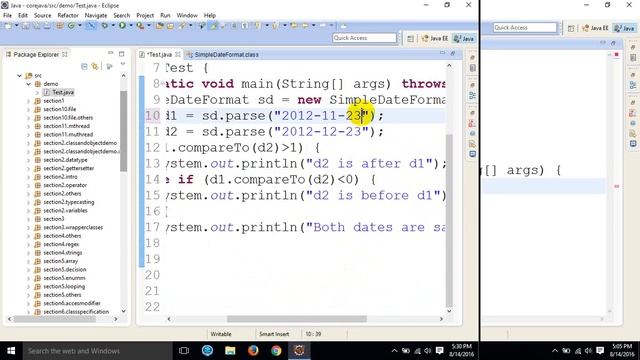Image resolution: width=640 pixels, height=360 pixels.
Task: Click Quick Access field in left window
Action: (x=364, y=38)
